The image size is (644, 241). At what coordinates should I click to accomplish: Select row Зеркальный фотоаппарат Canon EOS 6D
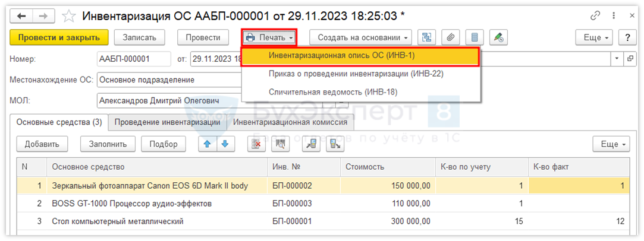(x=323, y=185)
